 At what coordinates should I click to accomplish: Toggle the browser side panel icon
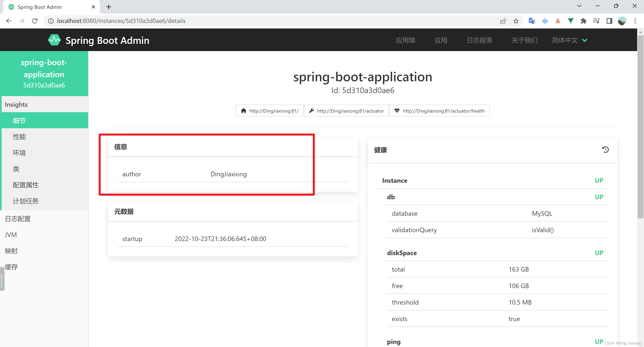pyautogui.click(x=609, y=21)
